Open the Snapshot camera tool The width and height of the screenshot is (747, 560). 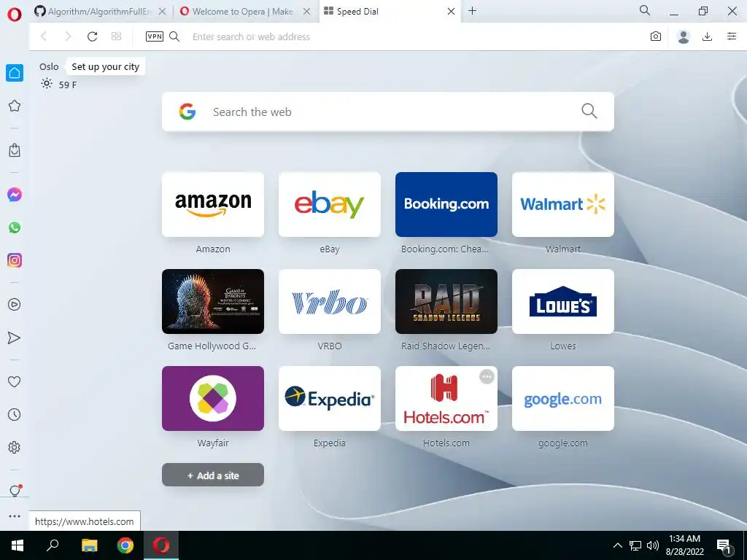tap(656, 36)
